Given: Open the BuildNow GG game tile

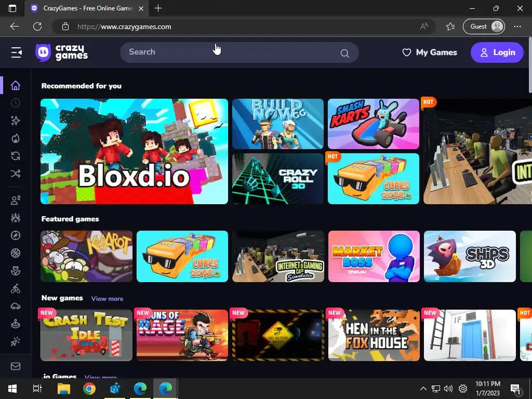Looking at the screenshot, I should tap(278, 124).
